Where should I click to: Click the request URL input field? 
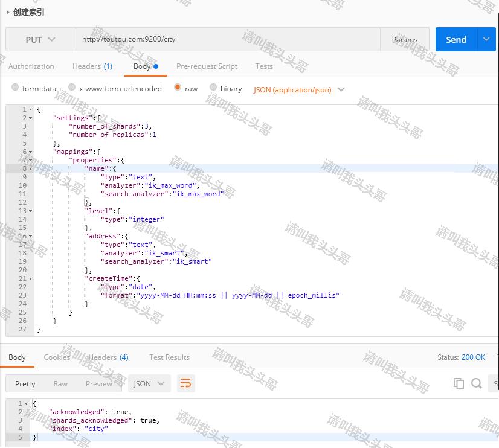pos(228,39)
